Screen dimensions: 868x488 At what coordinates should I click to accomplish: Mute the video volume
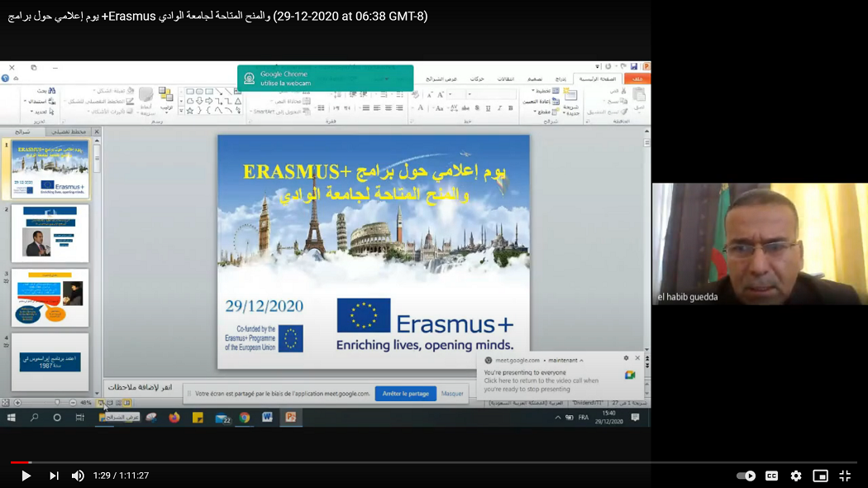[78, 476]
